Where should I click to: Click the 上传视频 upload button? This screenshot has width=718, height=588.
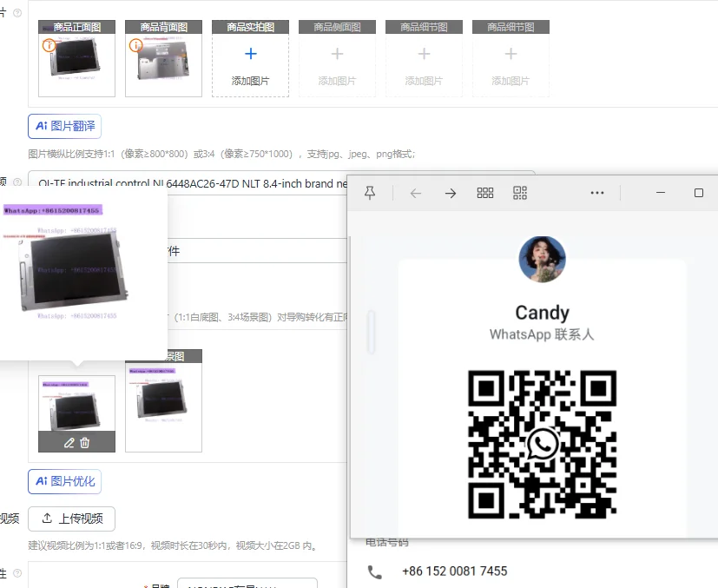71,519
